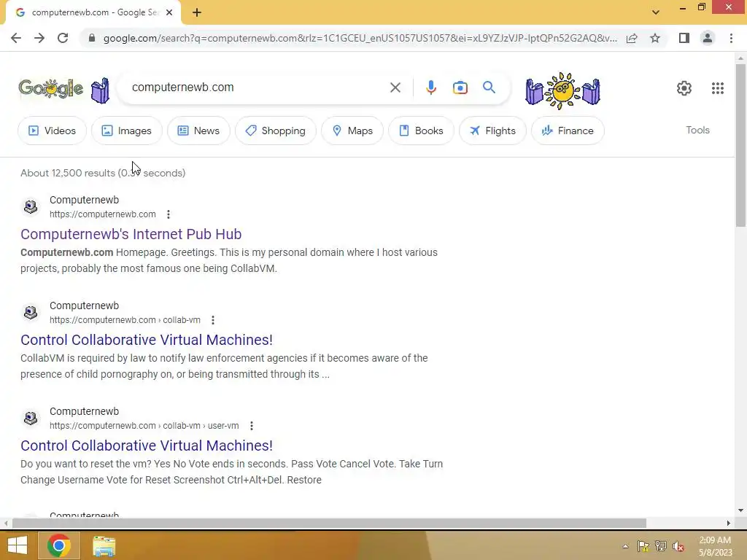
Task: Open Chrome profile avatar
Action: click(x=708, y=38)
